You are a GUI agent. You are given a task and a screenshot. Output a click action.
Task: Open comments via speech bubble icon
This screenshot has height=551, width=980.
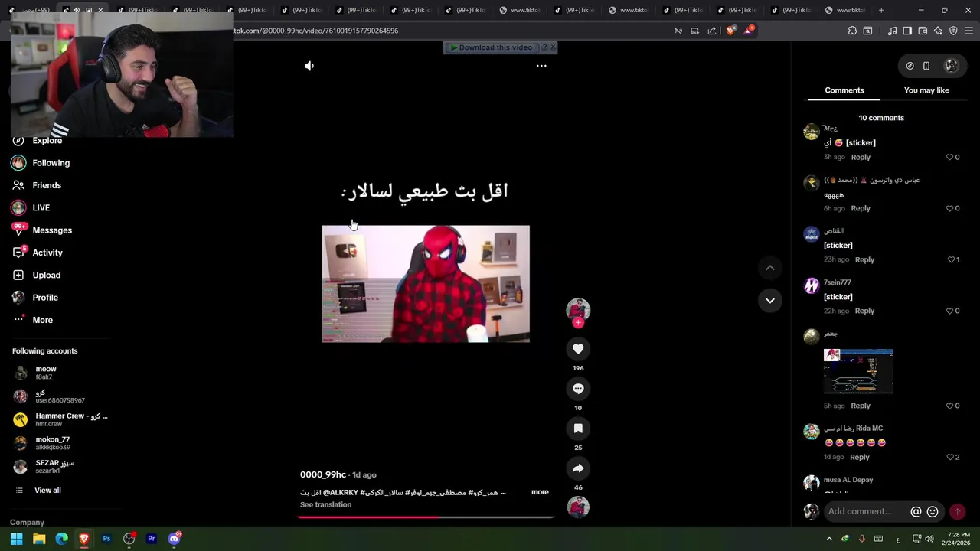point(578,389)
